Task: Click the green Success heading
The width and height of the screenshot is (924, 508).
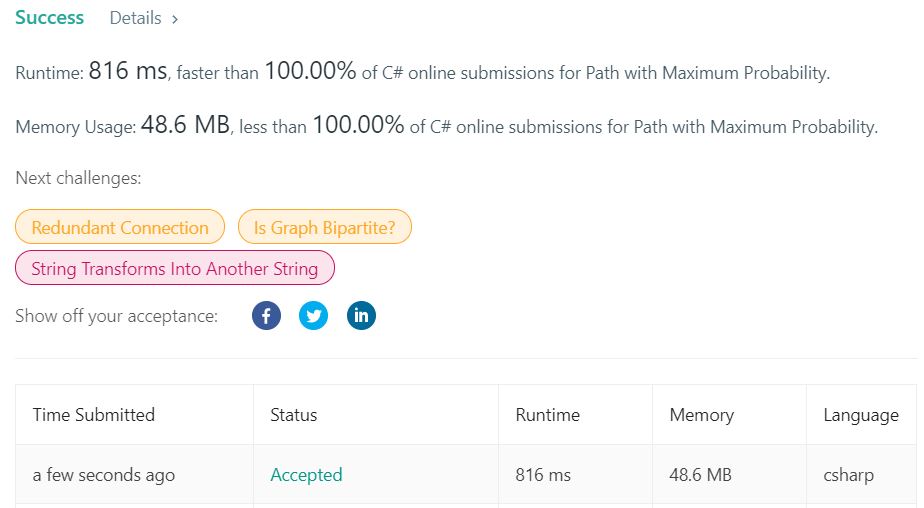Action: (50, 18)
